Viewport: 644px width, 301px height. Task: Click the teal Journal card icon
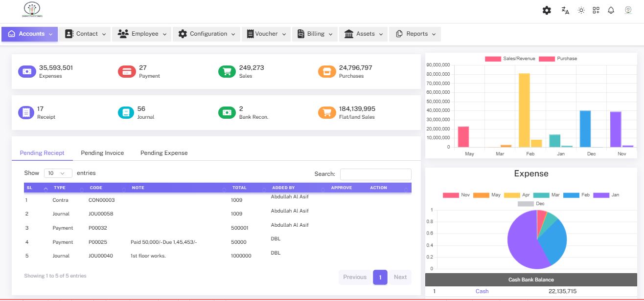coord(127,113)
